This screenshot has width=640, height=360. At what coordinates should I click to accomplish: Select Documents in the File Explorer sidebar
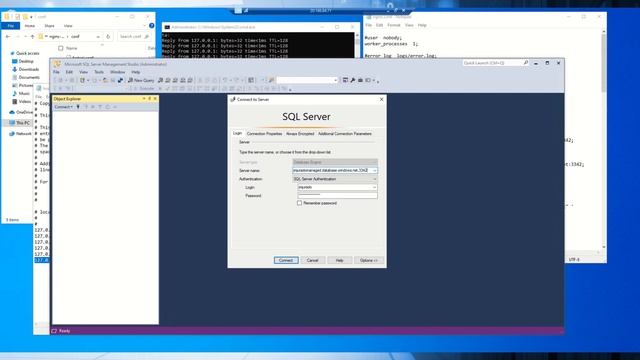(26, 77)
